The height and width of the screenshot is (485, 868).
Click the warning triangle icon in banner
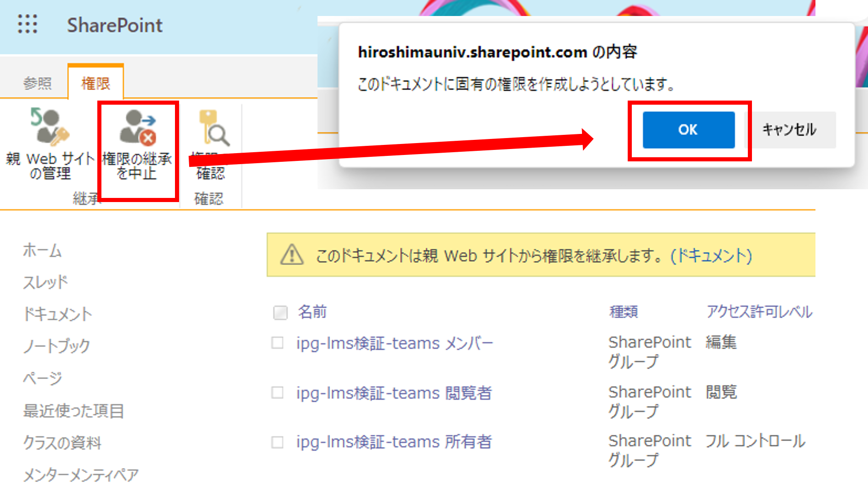(x=291, y=255)
